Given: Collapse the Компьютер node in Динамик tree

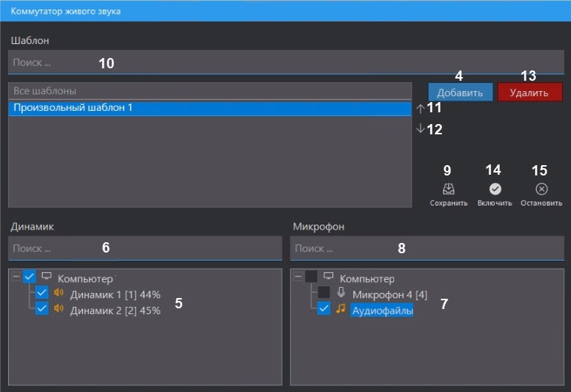Looking at the screenshot, I should click(16, 277).
